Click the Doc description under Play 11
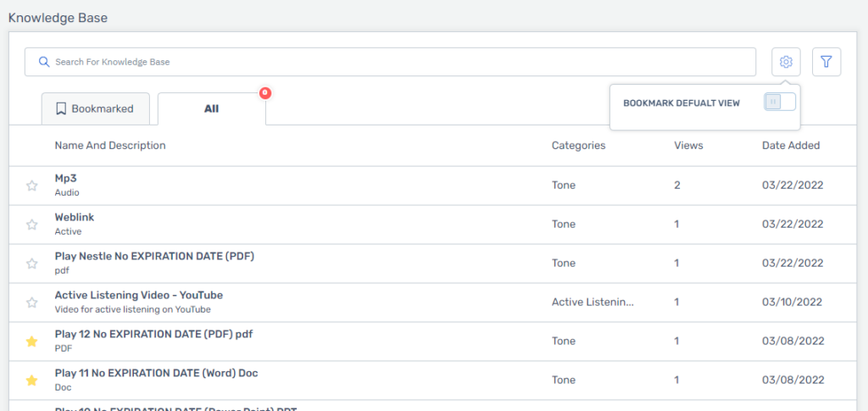Screen dimensions: 868x411 (63, 388)
